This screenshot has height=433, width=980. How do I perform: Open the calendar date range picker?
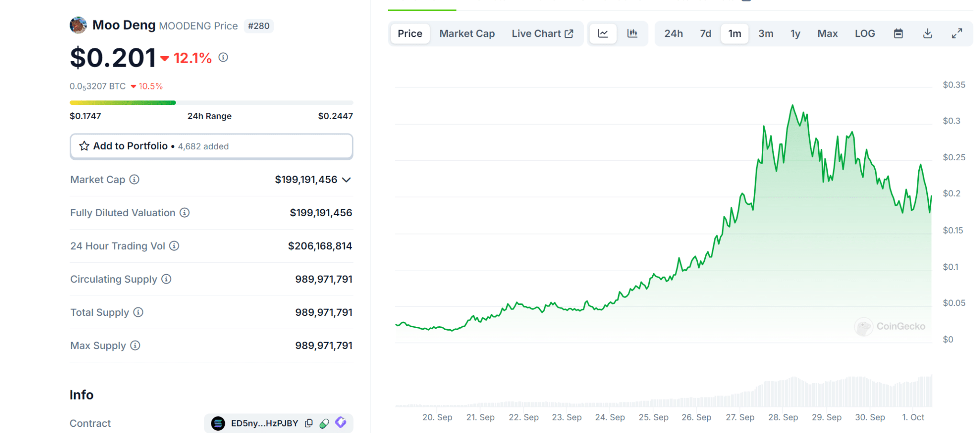click(898, 33)
